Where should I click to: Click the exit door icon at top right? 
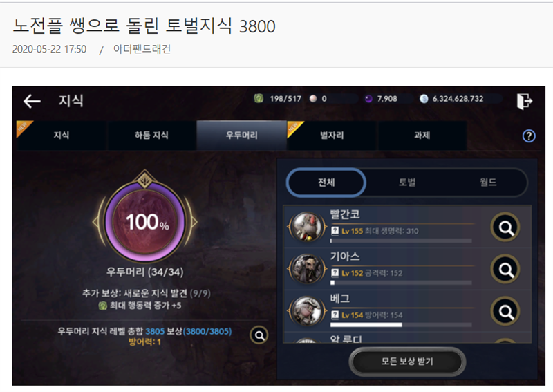pyautogui.click(x=525, y=101)
